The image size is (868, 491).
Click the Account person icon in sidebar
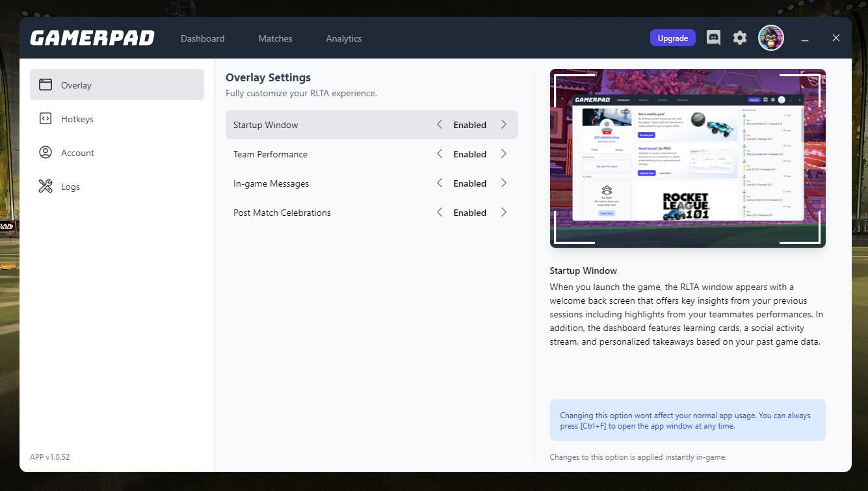click(46, 152)
